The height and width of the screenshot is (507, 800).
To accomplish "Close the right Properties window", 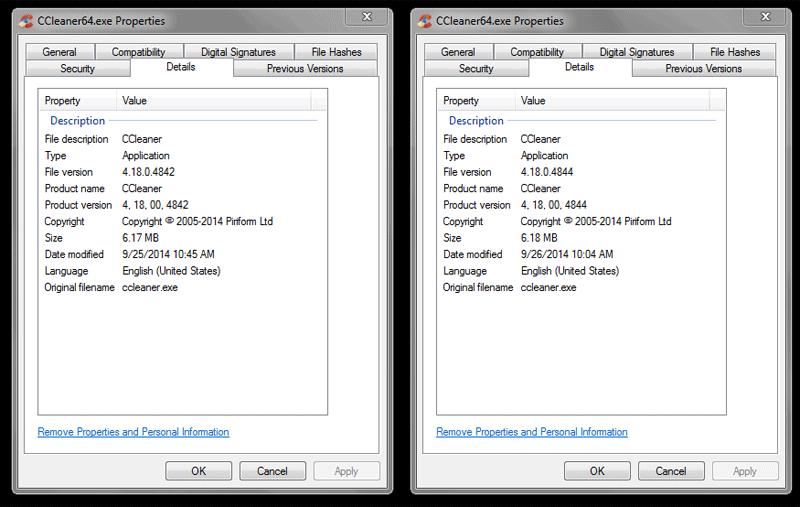I will pyautogui.click(x=765, y=17).
